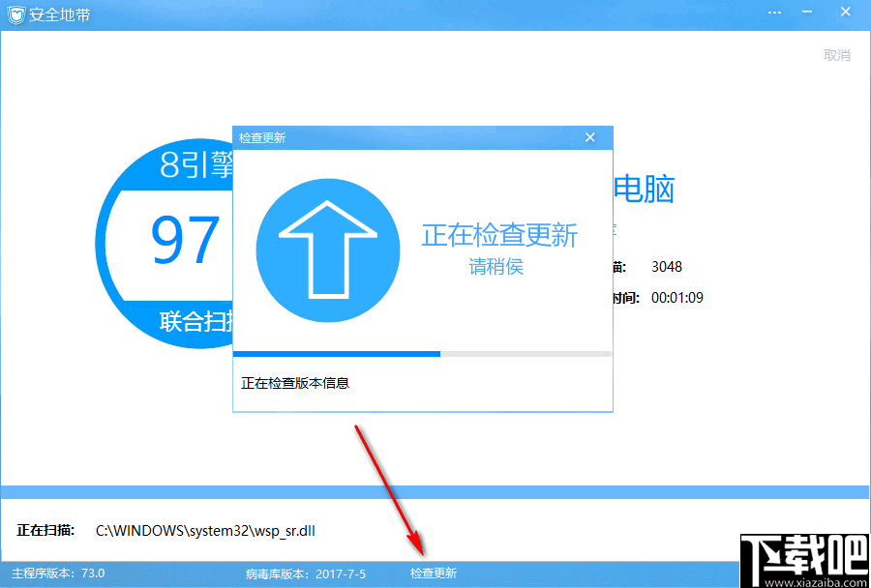
Task: Click the 下载吧 watermark logo
Action: click(801, 551)
